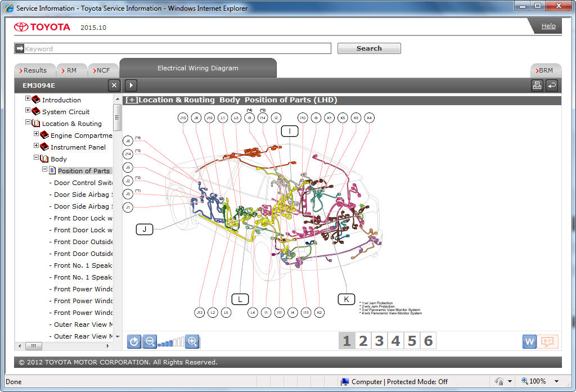Click the return arrow icon beside print

click(552, 85)
